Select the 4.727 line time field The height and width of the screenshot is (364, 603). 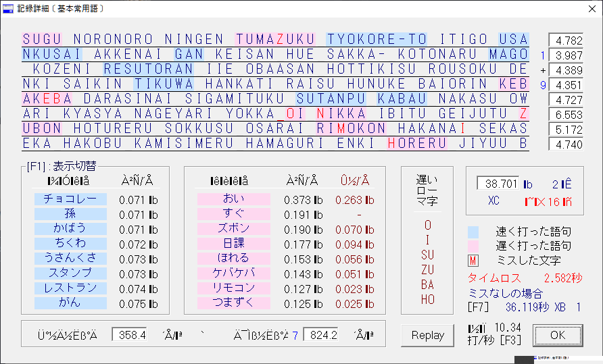coord(566,100)
